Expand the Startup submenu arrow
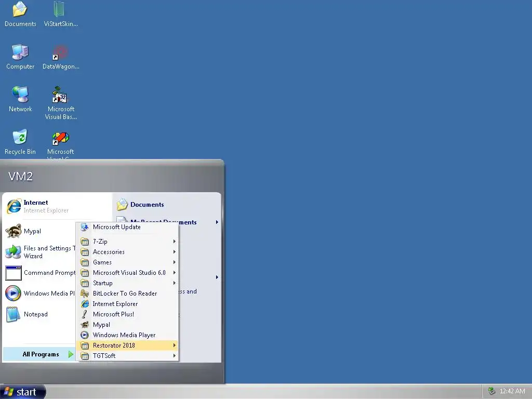 [175, 283]
